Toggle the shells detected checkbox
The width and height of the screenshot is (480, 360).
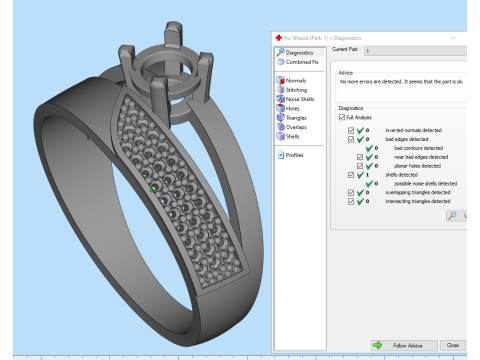(351, 175)
